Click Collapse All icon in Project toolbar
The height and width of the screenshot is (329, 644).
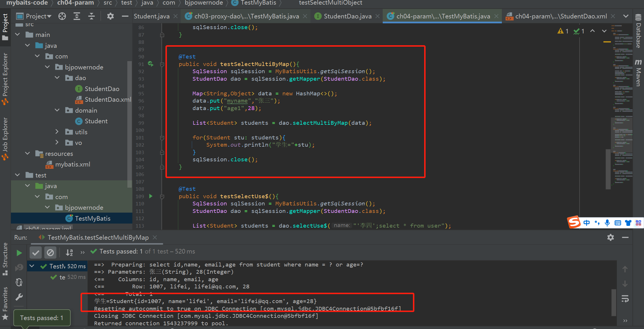pos(91,16)
